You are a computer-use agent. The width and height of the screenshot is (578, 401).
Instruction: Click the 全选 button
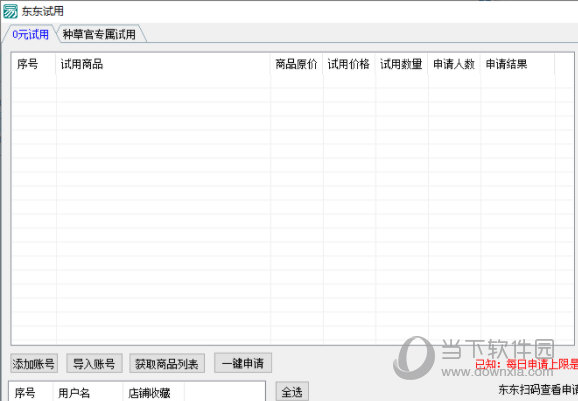(292, 392)
